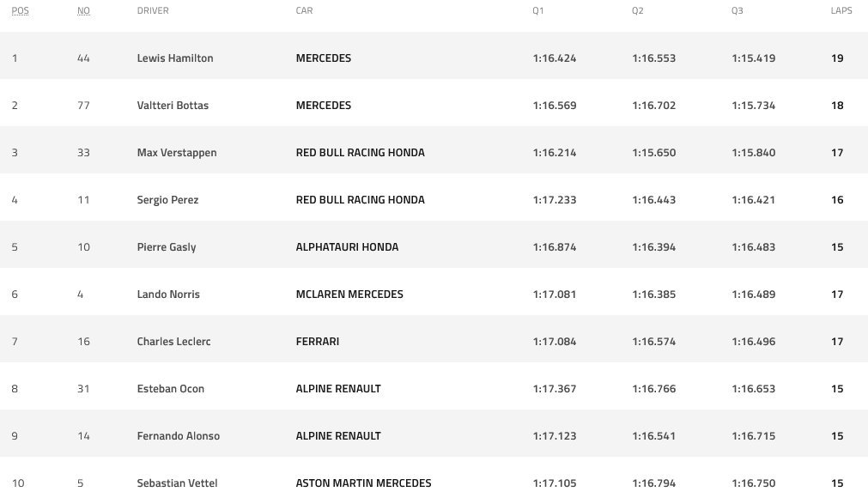Click the LAPS column header
The height and width of the screenshot is (504, 868).
[x=841, y=11]
